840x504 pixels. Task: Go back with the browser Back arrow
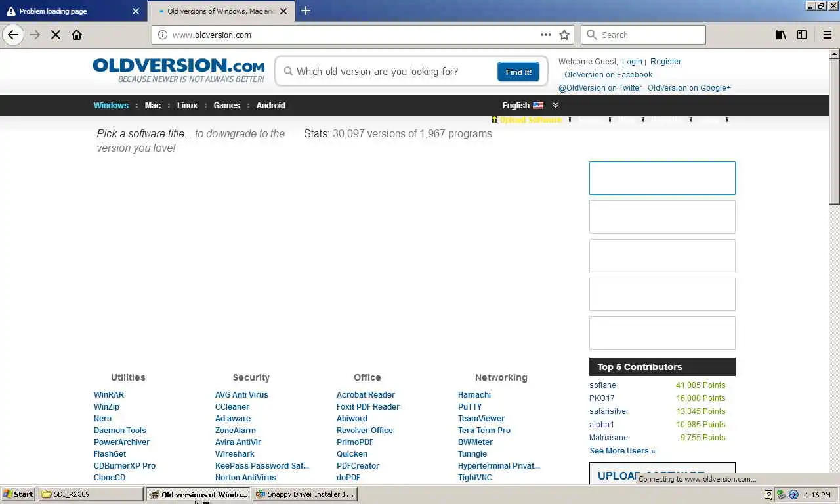[13, 35]
